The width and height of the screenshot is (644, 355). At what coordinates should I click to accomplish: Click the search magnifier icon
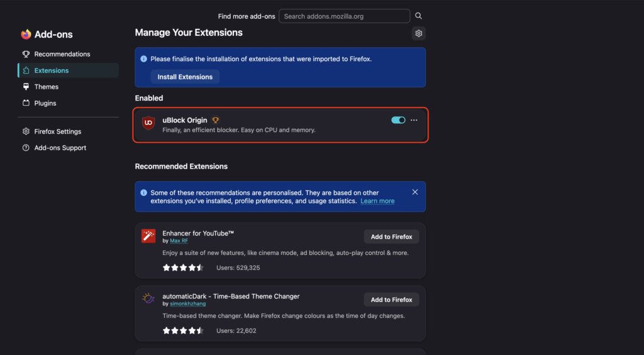click(x=418, y=16)
